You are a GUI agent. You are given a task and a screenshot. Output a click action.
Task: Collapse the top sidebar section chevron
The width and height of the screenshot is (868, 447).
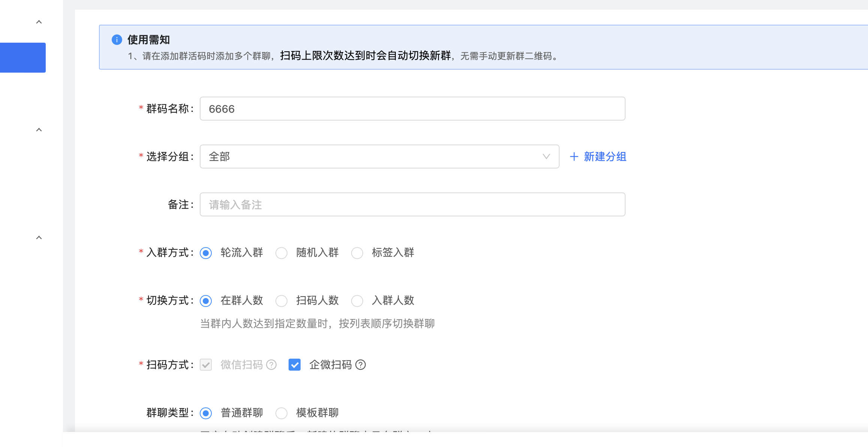[x=39, y=22]
